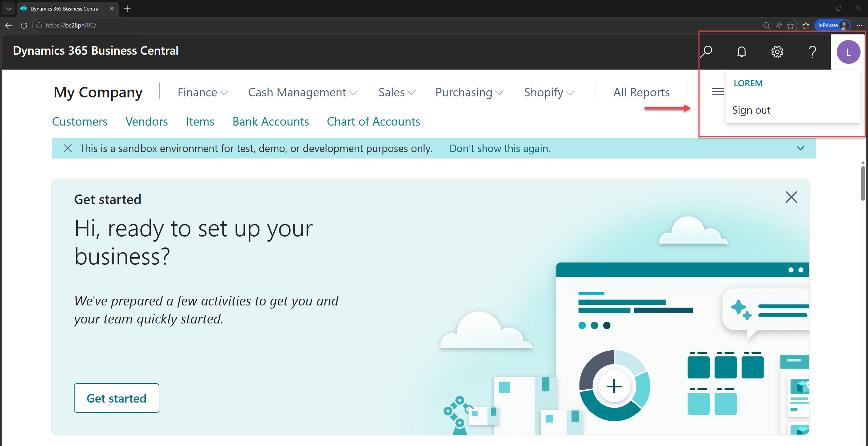Open the browser Favorites list icon
868x446 pixels.
pyautogui.click(x=806, y=25)
